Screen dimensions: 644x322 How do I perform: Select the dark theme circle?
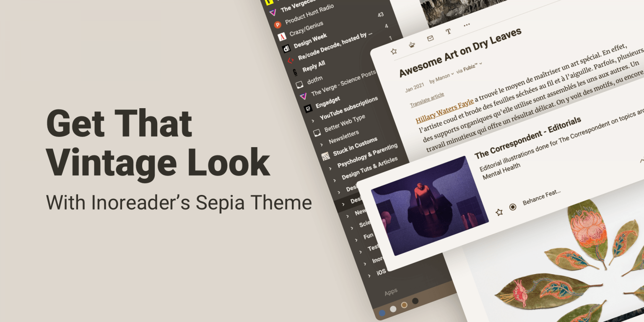[x=415, y=301]
